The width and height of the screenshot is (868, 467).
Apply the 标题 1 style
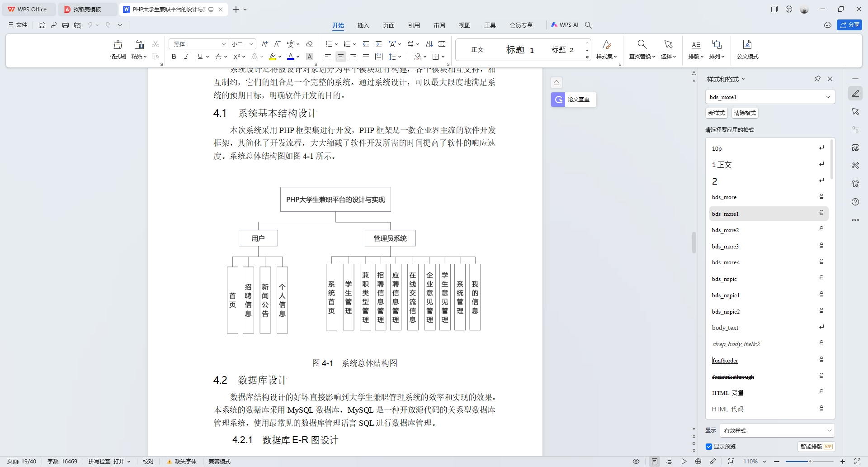520,50
